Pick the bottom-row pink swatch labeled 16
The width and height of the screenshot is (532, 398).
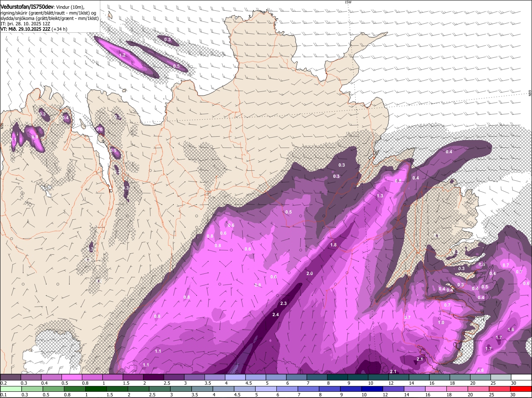[436, 389]
